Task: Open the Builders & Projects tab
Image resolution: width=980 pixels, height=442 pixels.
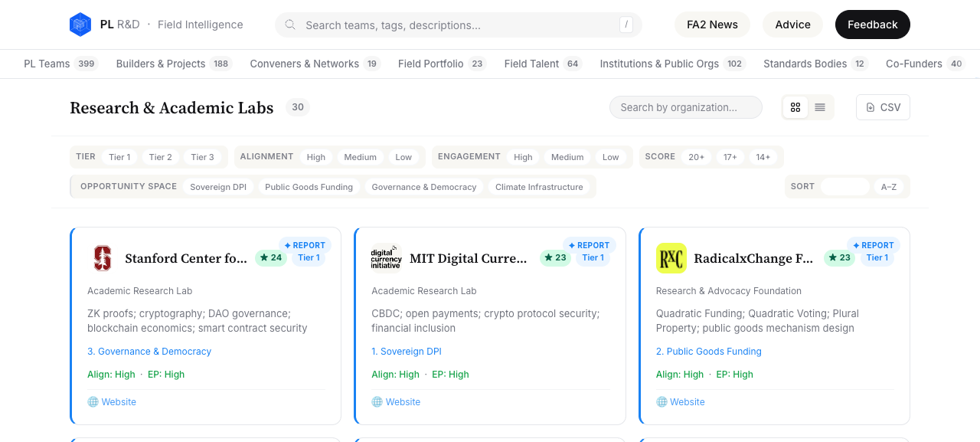Action: 174,64
